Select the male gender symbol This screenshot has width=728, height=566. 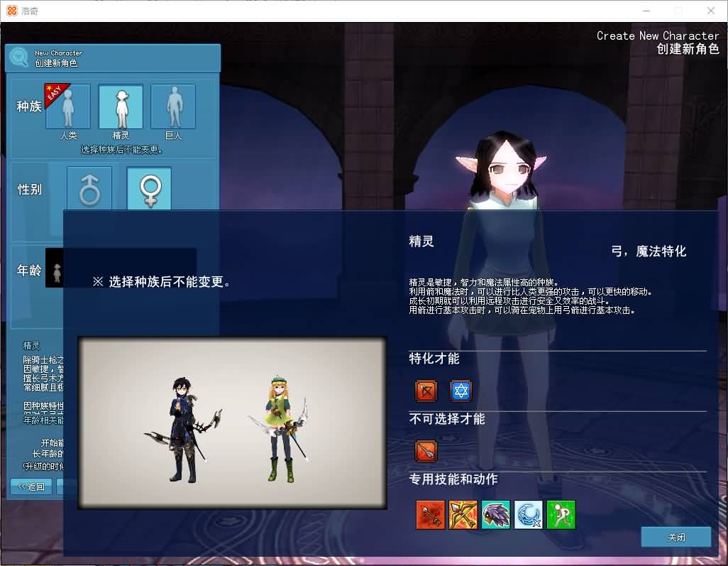tap(89, 187)
